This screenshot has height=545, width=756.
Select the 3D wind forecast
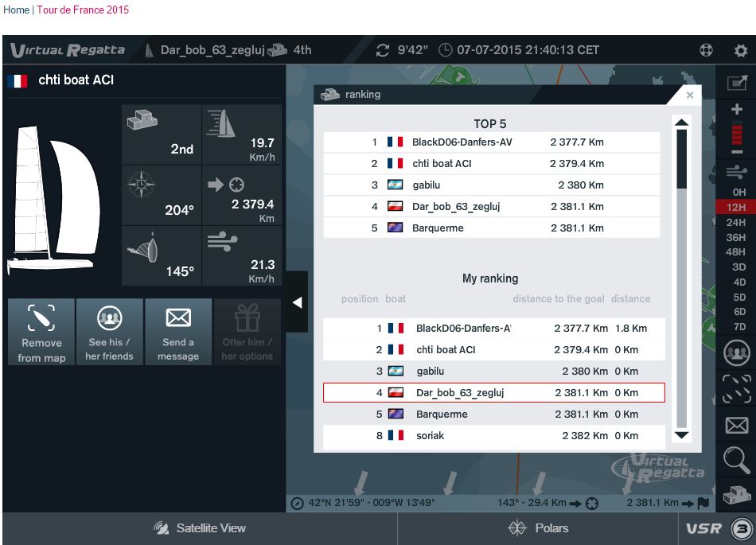point(738,267)
